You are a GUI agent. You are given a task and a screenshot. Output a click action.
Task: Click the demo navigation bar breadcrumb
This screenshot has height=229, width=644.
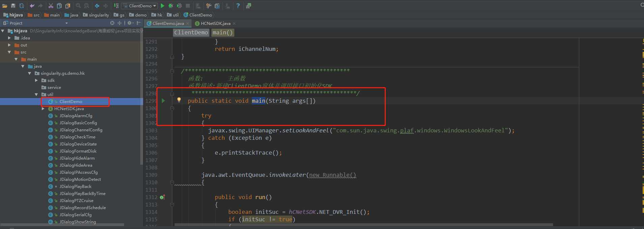point(138,15)
